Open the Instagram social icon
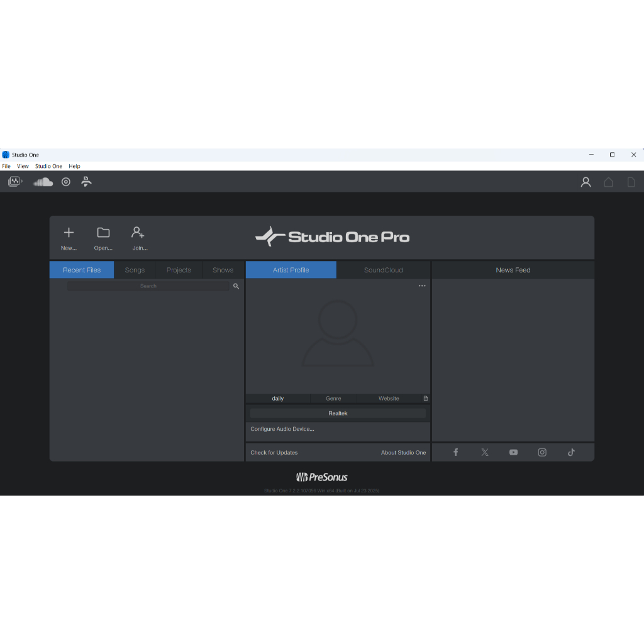Screen dimensions: 644x644 point(542,452)
